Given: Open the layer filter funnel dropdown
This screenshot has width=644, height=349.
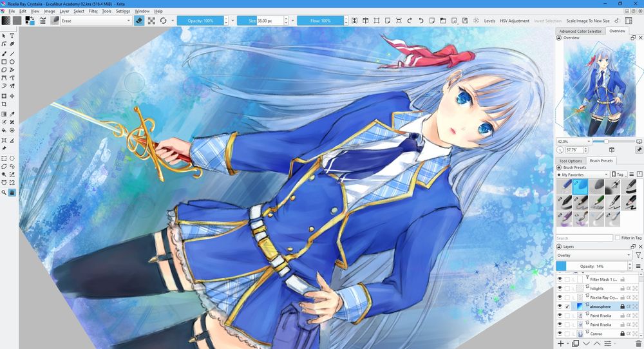Looking at the screenshot, I should coord(638,255).
